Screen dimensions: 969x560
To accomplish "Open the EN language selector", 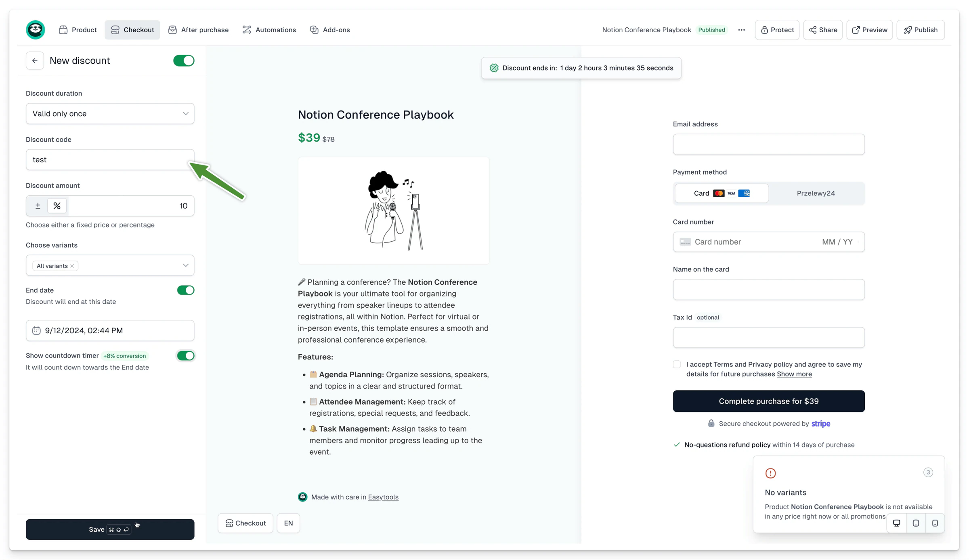I will [288, 523].
